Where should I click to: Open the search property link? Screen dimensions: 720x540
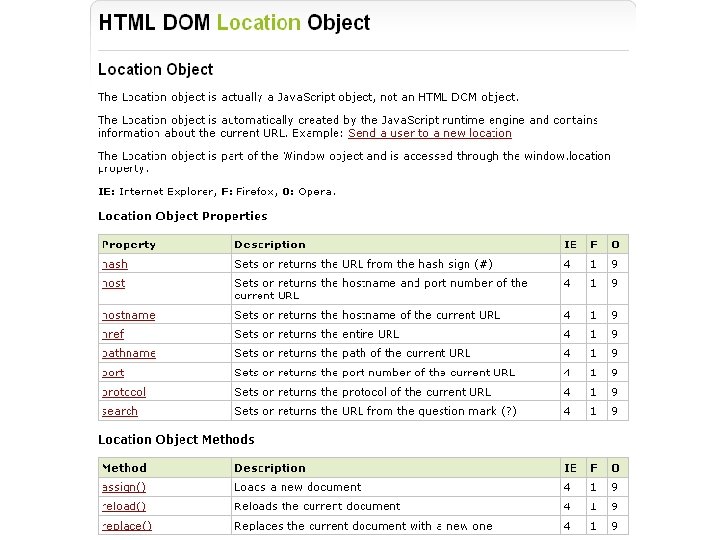tap(119, 411)
